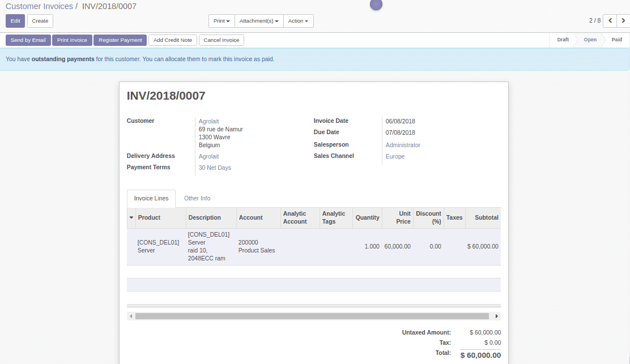The image size is (630, 364).
Task: Add a credit note
Action: (172, 40)
